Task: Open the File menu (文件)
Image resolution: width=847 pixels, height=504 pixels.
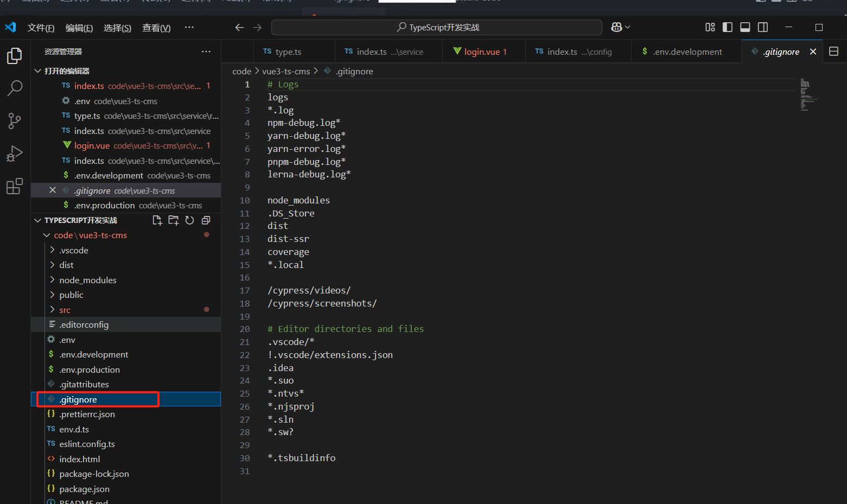Action: click(41, 28)
